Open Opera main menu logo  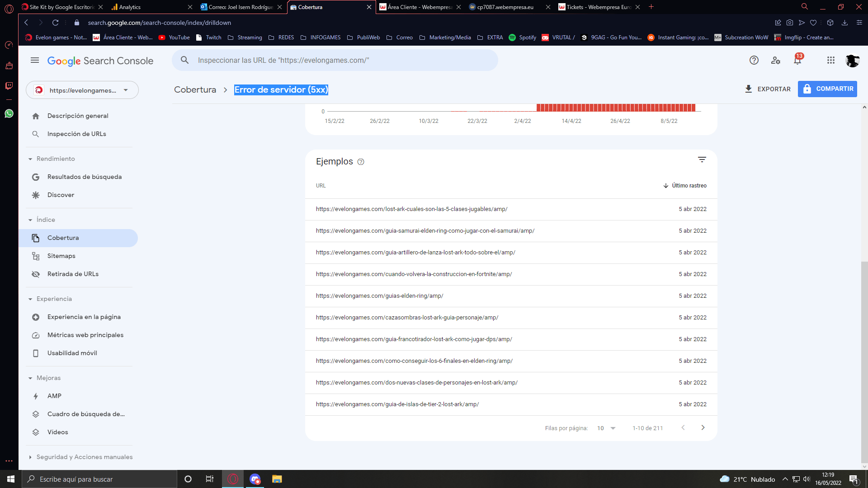tap(9, 9)
